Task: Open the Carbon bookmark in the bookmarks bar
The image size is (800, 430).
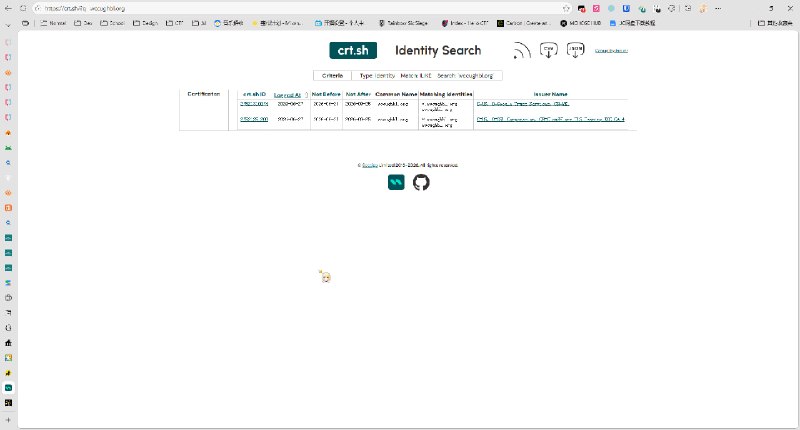Action: point(524,23)
